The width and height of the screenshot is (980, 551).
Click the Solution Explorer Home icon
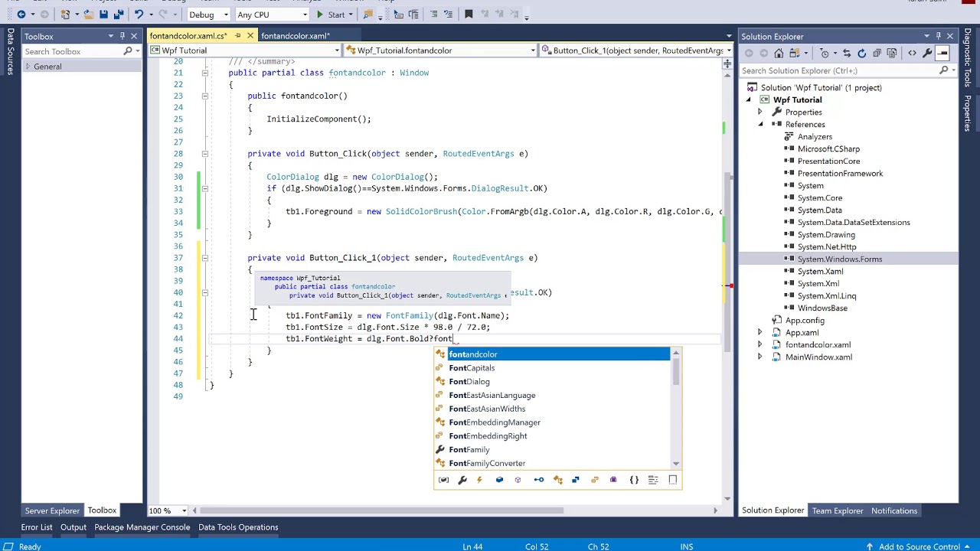click(779, 54)
